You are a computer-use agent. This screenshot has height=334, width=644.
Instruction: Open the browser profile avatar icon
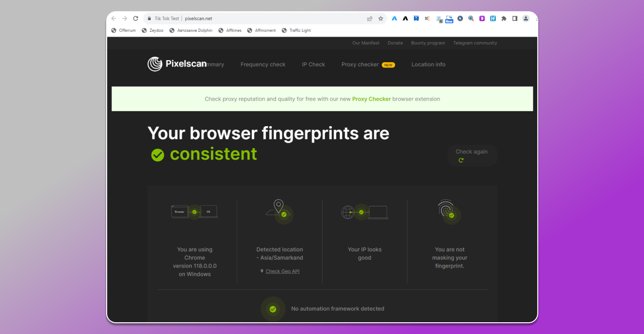(x=526, y=19)
